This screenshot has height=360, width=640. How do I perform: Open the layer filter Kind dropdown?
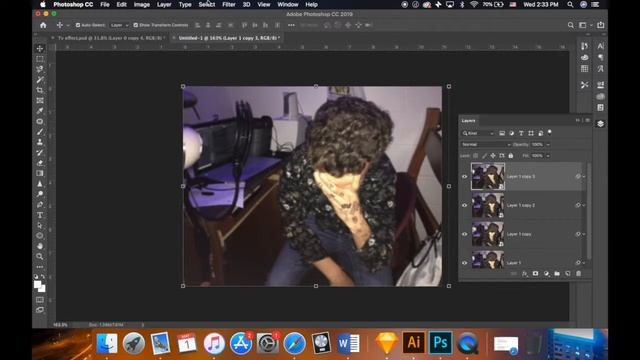point(478,133)
